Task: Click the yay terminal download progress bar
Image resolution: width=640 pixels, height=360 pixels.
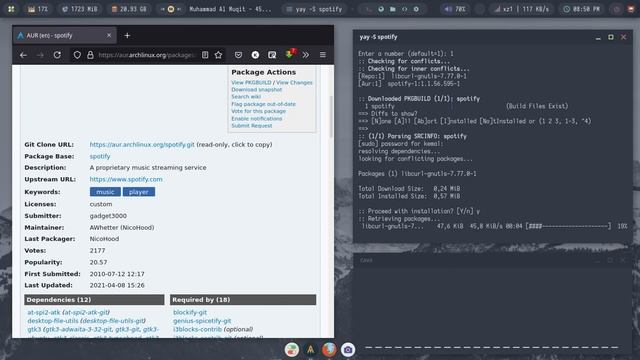Action: [x=568, y=226]
